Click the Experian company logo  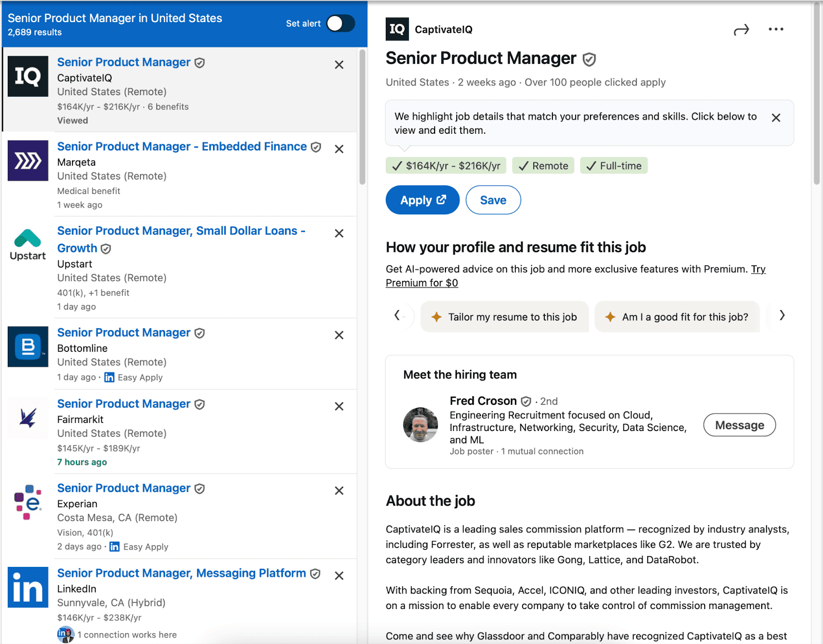[28, 502]
